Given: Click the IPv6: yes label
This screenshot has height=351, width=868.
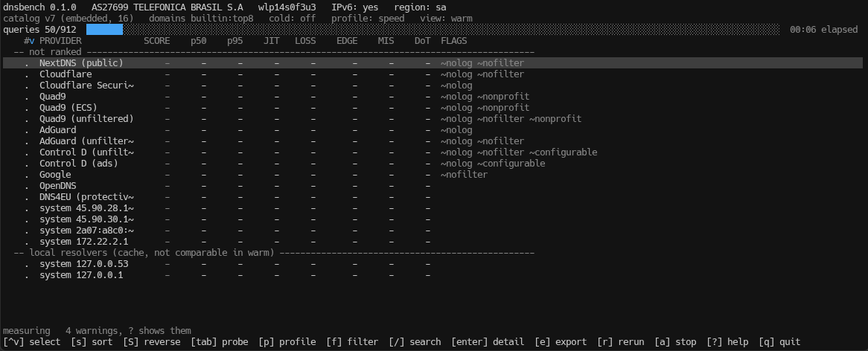Looking at the screenshot, I should (x=355, y=7).
